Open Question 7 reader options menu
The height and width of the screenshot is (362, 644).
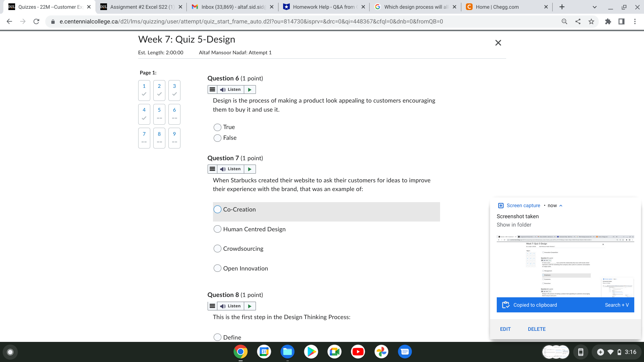click(x=212, y=169)
